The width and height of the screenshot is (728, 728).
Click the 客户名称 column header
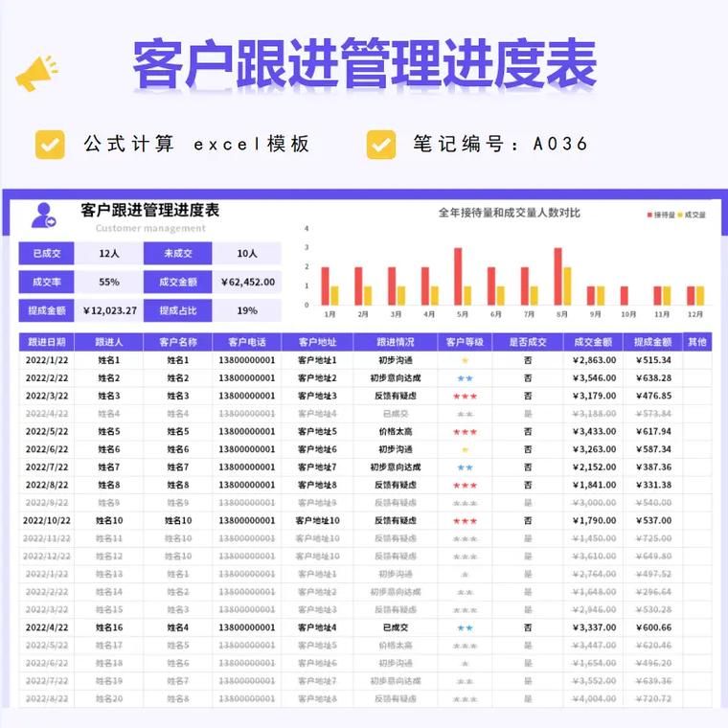coord(178,342)
